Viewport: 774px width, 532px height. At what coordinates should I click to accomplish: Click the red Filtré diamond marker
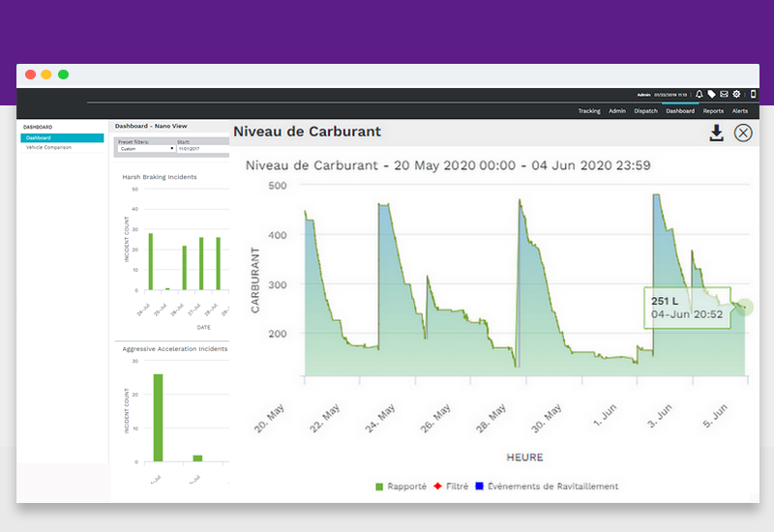pos(437,487)
